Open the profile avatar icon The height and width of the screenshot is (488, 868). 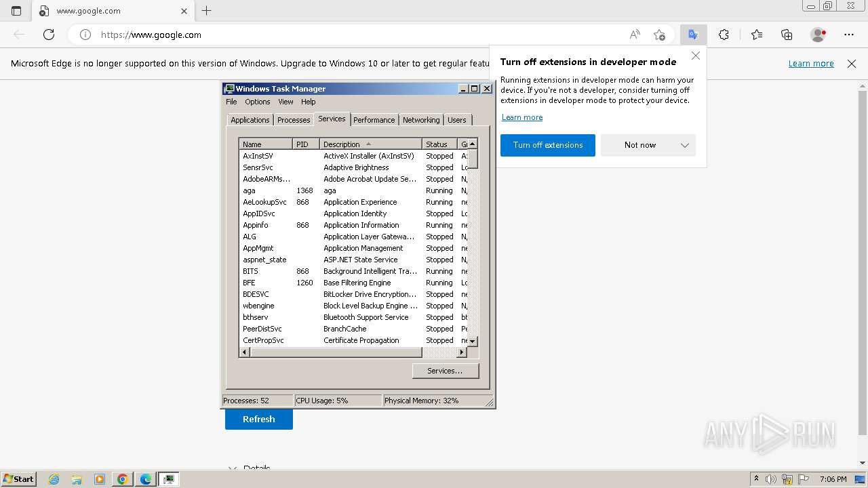[x=818, y=35]
